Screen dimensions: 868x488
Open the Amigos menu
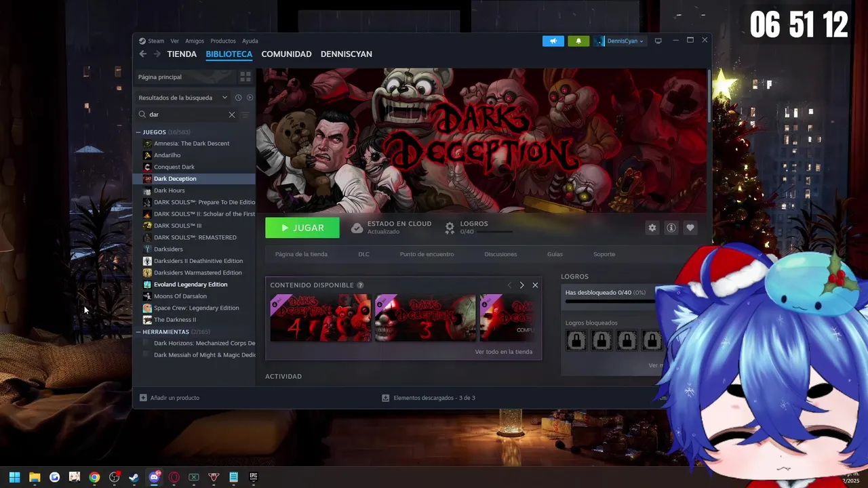click(x=195, y=41)
